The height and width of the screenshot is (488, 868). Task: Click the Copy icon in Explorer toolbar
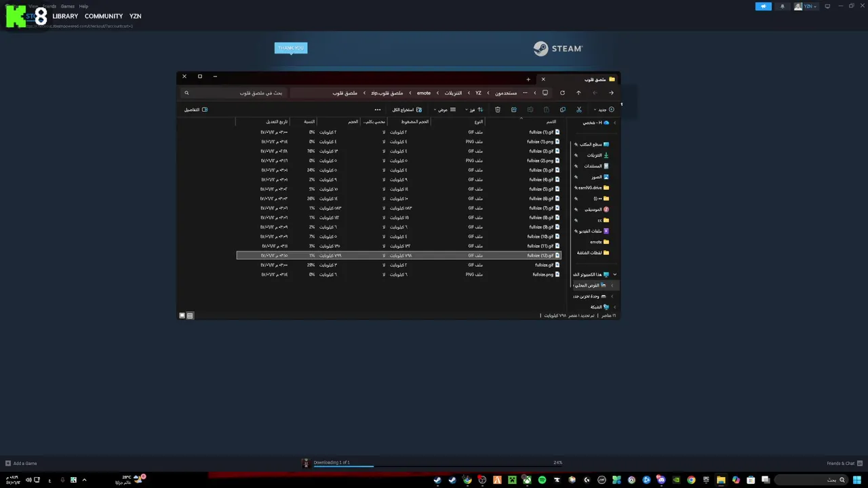coord(562,109)
